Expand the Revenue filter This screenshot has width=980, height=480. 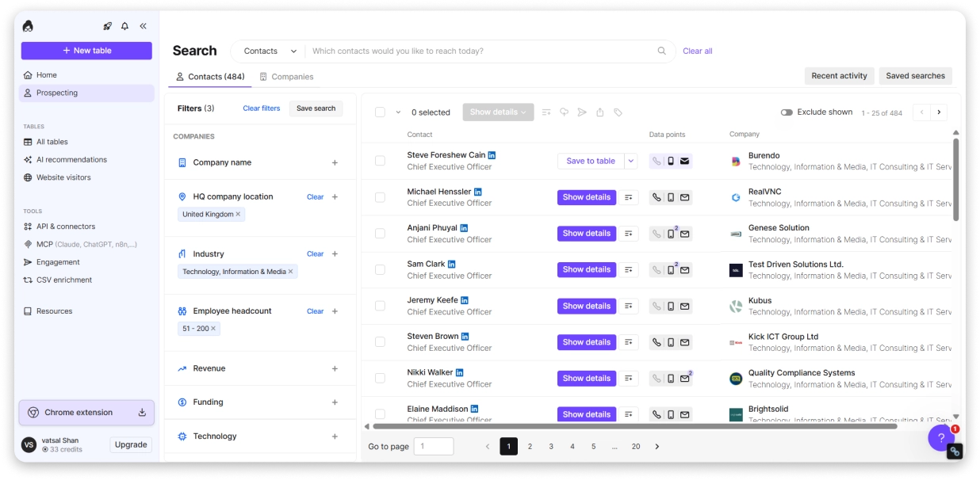pos(335,368)
